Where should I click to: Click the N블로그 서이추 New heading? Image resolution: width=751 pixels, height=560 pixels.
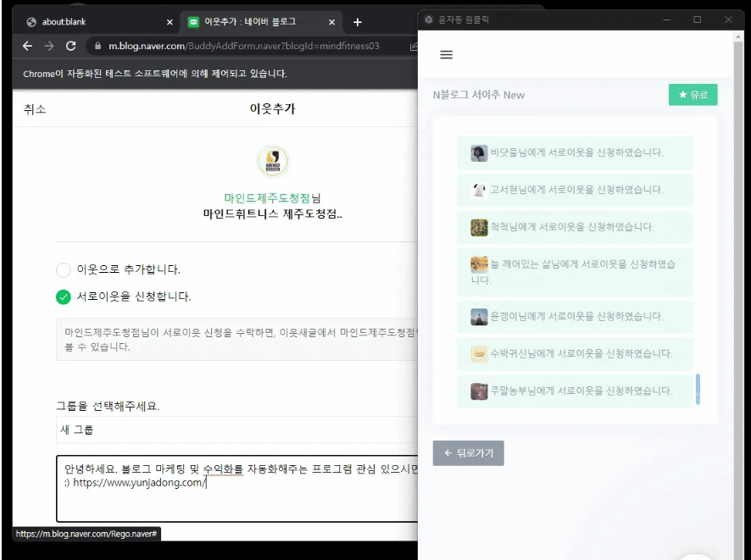(x=478, y=95)
